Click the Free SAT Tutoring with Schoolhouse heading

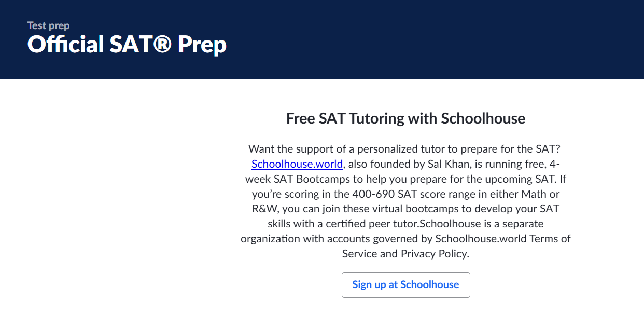tap(405, 118)
